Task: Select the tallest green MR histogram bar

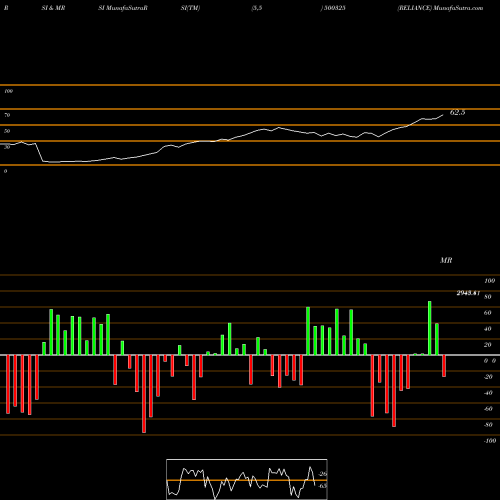Action: pos(430,328)
